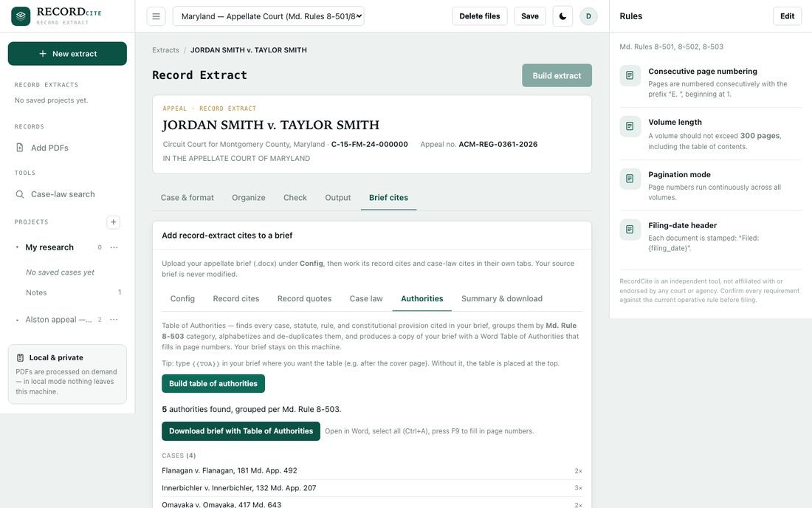Open Alston appeal options ellipsis
812x508 pixels.
click(114, 320)
